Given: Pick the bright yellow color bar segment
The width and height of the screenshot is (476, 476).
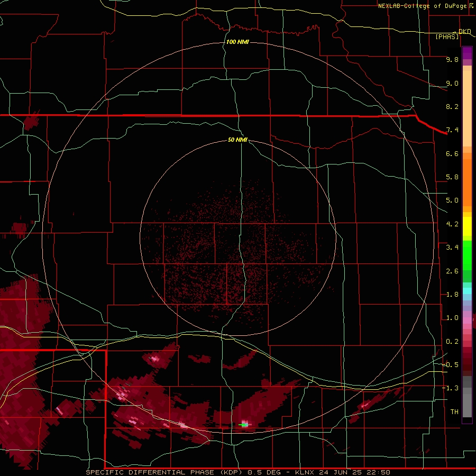Looking at the screenshot, I should click(x=467, y=226).
